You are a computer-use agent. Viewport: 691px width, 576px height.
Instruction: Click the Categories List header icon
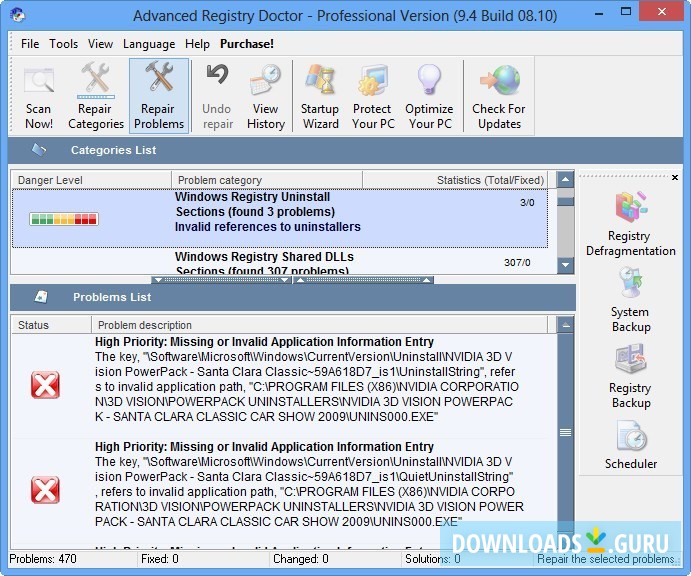point(39,150)
